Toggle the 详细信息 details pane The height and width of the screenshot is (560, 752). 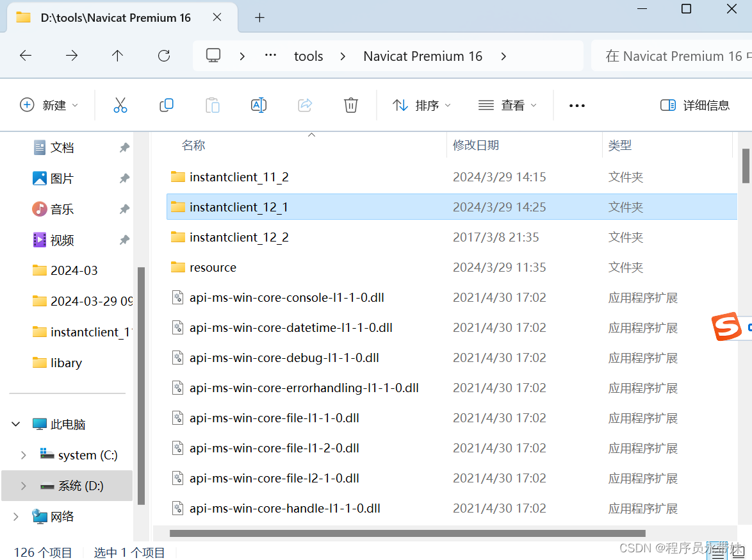point(695,104)
